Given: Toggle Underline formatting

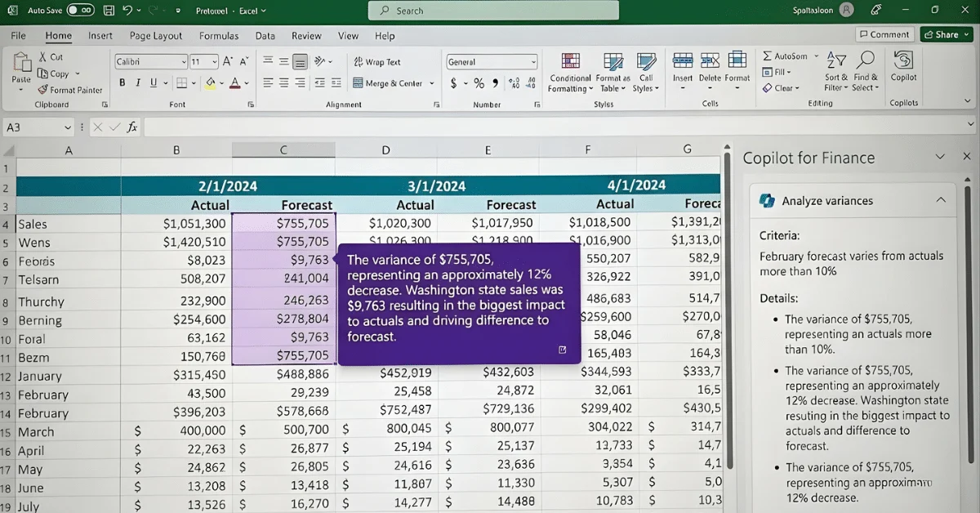Looking at the screenshot, I should [153, 83].
